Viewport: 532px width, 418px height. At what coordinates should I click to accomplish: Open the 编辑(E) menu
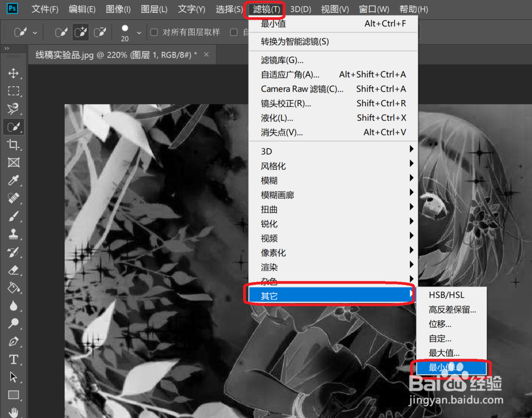pyautogui.click(x=82, y=9)
